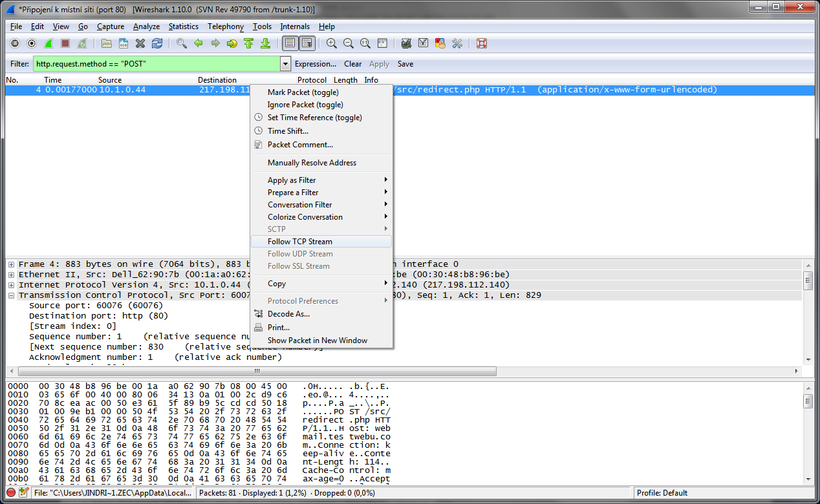The width and height of the screenshot is (820, 504).
Task: Start a new live capture
Action: 49,43
